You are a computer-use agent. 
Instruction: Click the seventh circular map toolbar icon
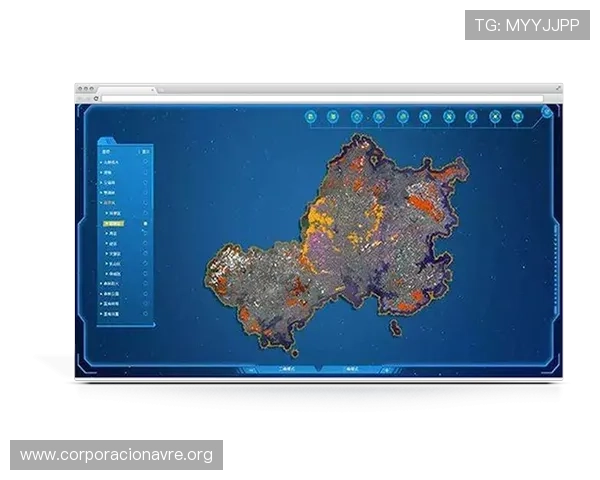point(449,117)
